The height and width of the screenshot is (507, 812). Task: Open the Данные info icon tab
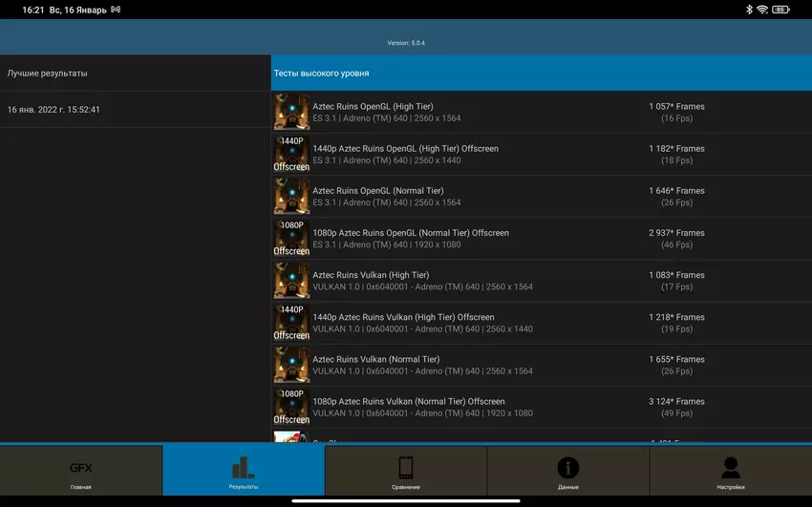click(568, 471)
